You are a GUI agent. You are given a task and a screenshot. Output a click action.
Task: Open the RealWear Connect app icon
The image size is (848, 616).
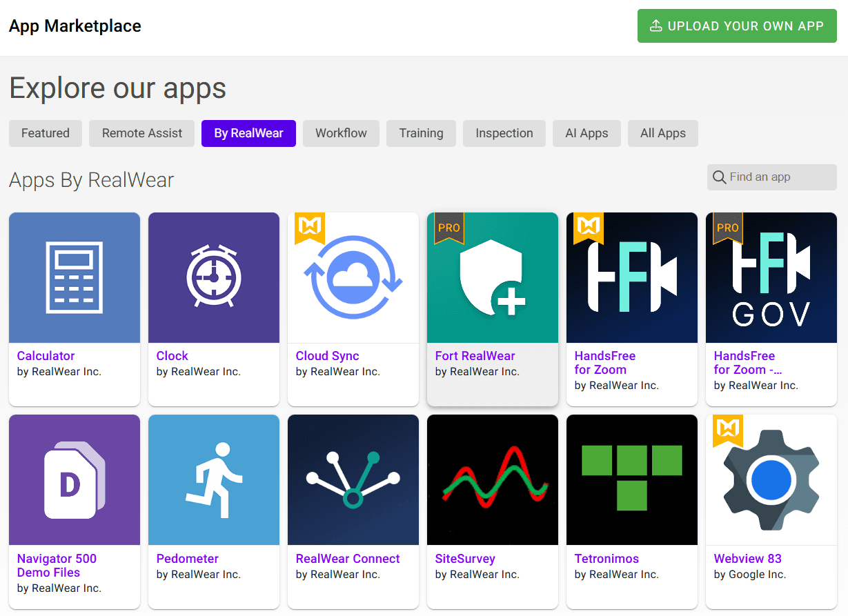(353, 480)
